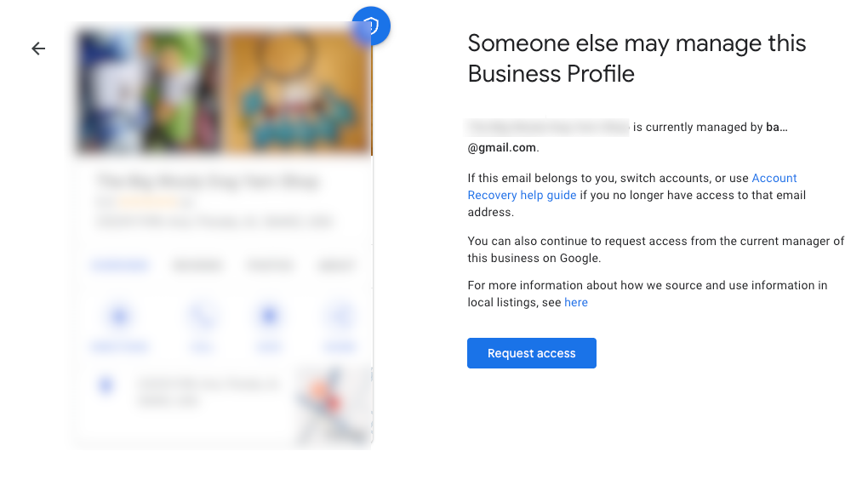Click the blue shield badge icon
Screen dimensions: 868x491
[x=370, y=26]
